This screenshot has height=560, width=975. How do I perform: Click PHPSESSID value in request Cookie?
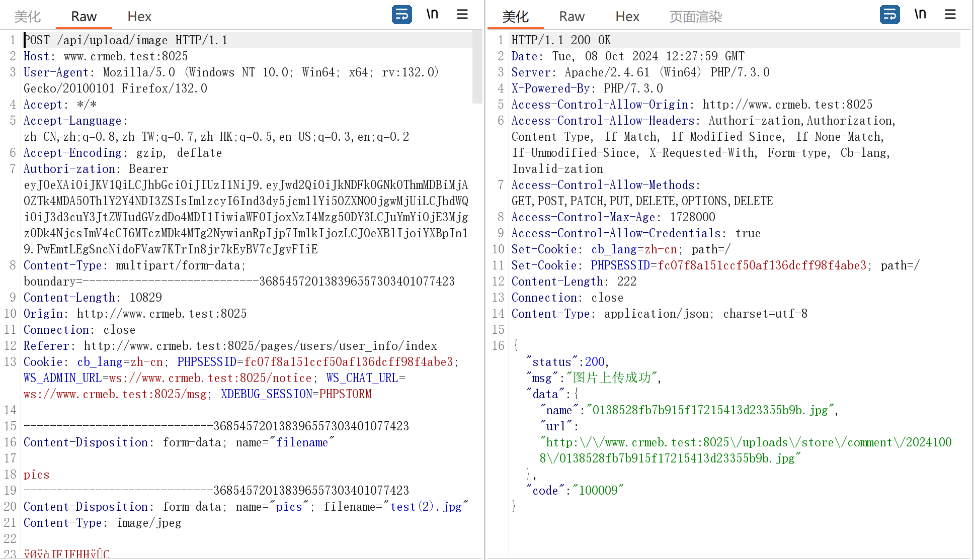point(349,362)
